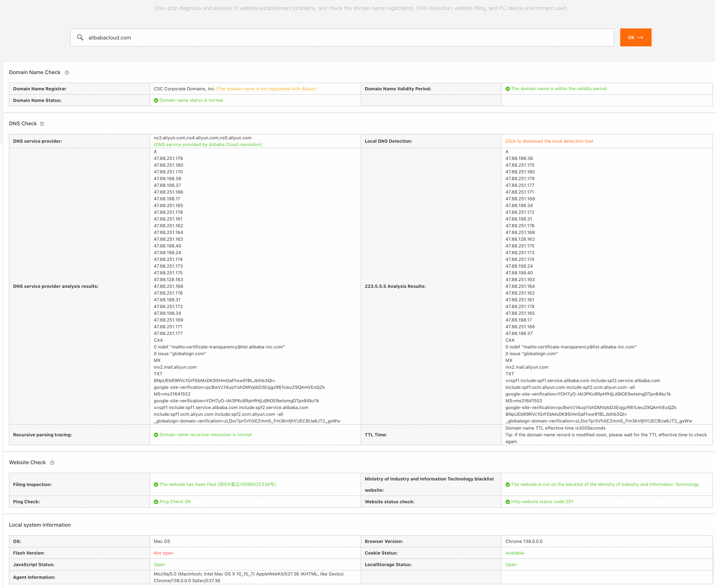Click 'not registered with Aliyun' notice text
715x588 pixels.
pyautogui.click(x=266, y=89)
